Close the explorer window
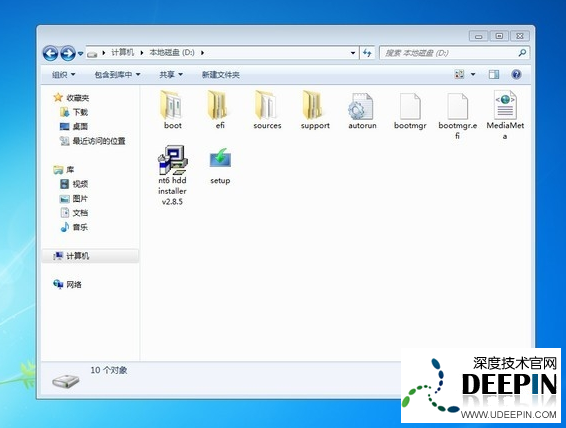566x428 pixels. tap(520, 36)
